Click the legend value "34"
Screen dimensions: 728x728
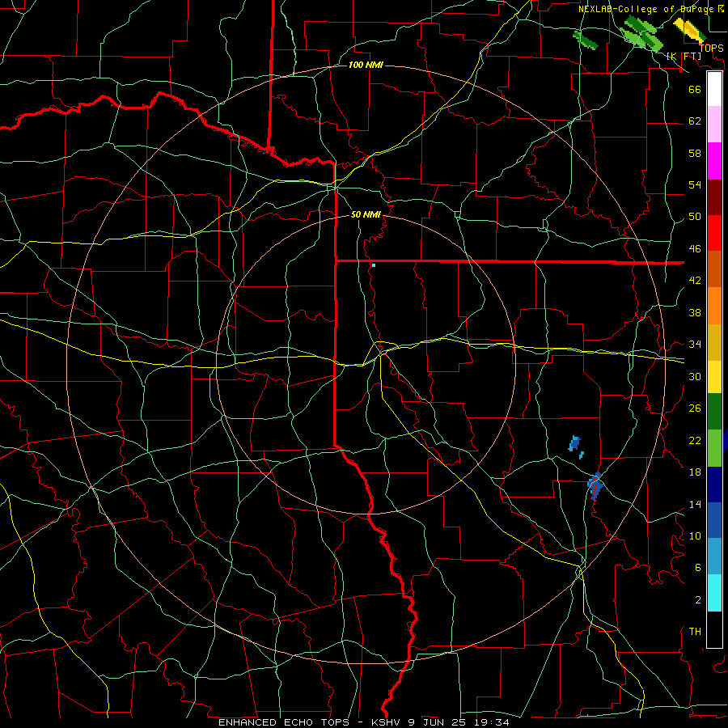coord(695,345)
